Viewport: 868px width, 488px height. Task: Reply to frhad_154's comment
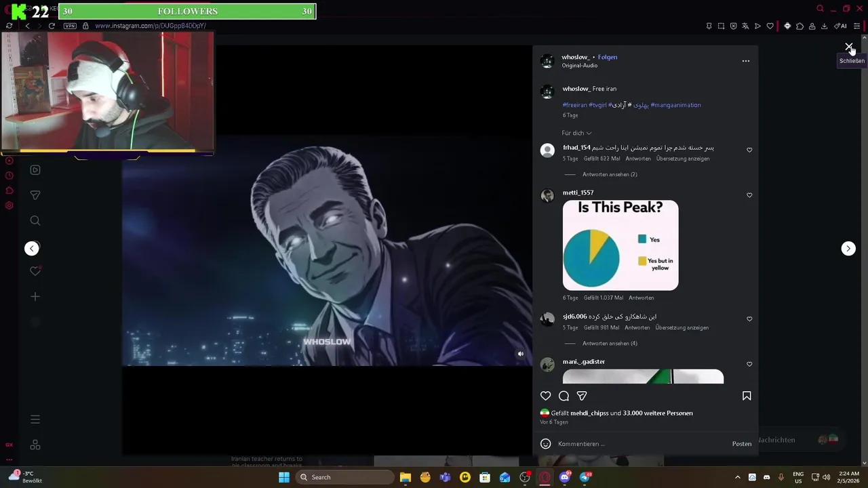point(638,159)
